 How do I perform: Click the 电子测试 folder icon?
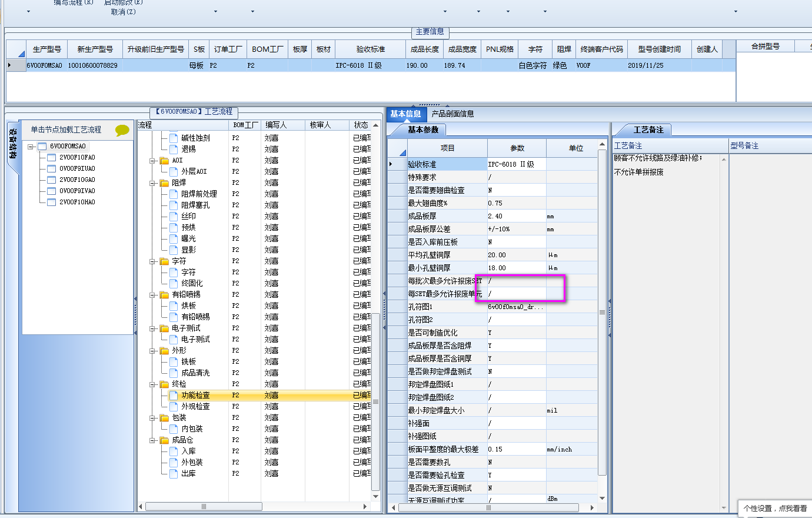coord(164,328)
